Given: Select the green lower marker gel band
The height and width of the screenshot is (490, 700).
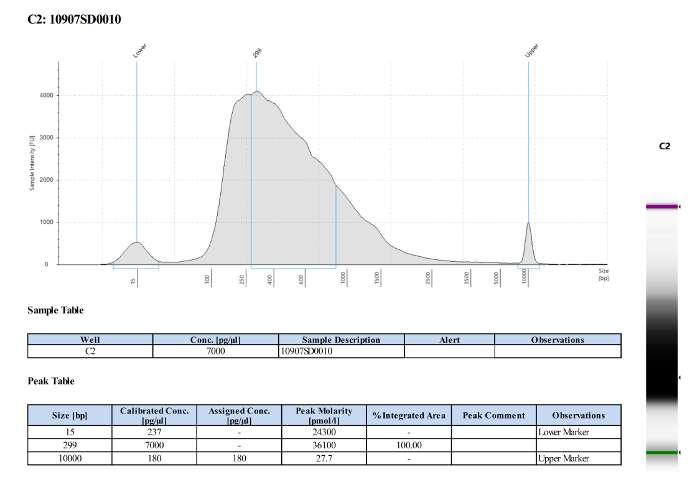Looking at the screenshot, I should pos(662,453).
